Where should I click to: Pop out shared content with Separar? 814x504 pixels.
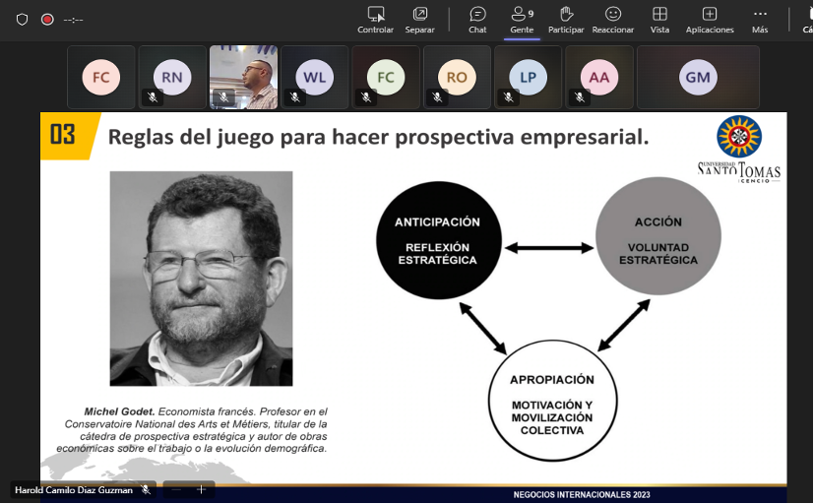click(420, 15)
